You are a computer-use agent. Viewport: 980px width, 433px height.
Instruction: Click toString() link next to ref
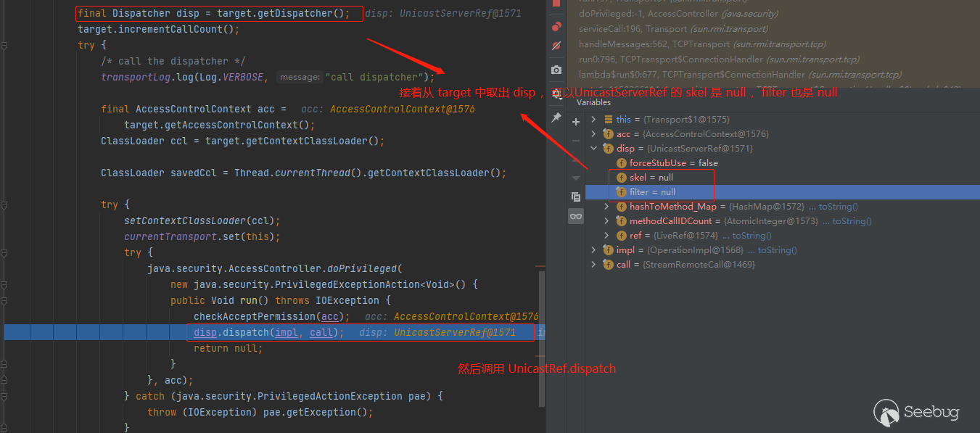pyautogui.click(x=752, y=236)
